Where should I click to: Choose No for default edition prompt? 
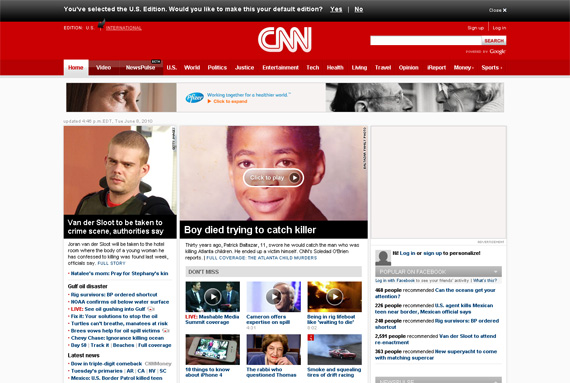click(x=358, y=9)
